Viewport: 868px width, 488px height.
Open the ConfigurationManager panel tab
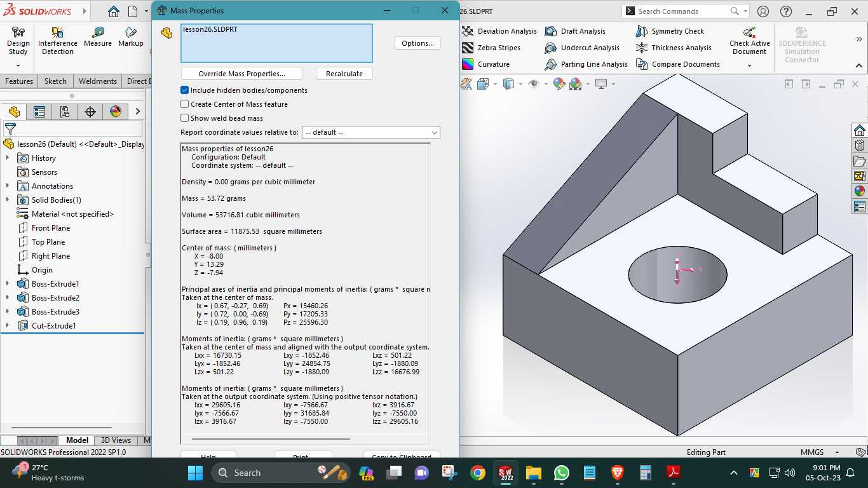pos(65,112)
